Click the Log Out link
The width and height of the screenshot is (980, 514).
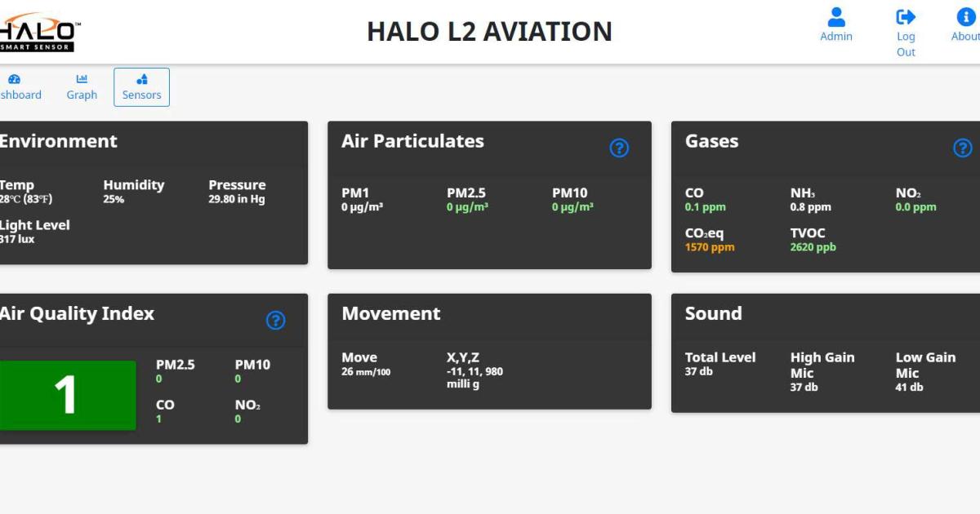905,44
